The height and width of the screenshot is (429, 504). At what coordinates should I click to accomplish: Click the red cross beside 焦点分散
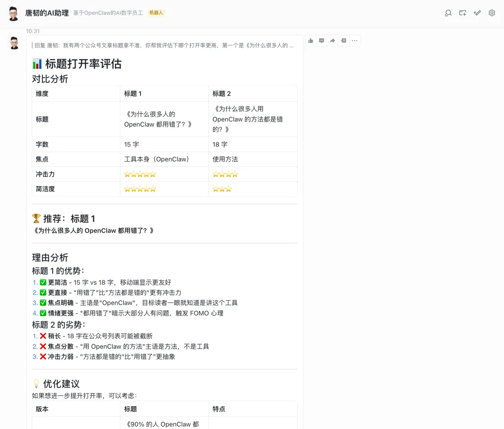43,346
